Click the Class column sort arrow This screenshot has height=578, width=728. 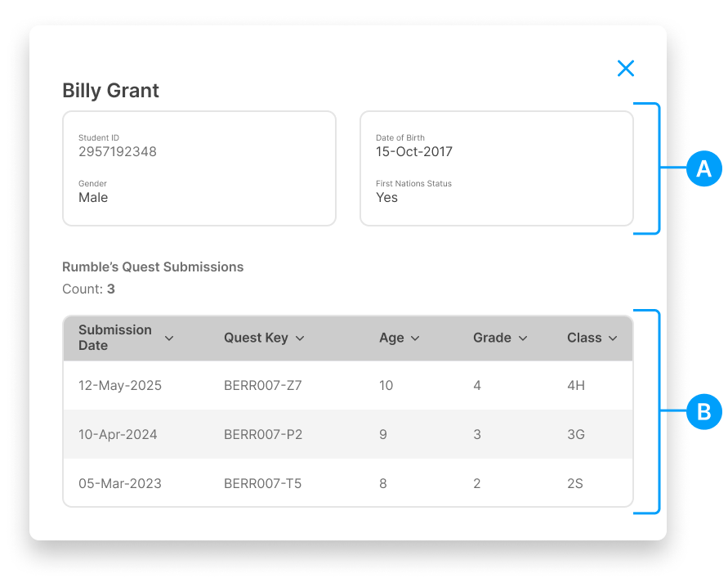click(x=613, y=338)
